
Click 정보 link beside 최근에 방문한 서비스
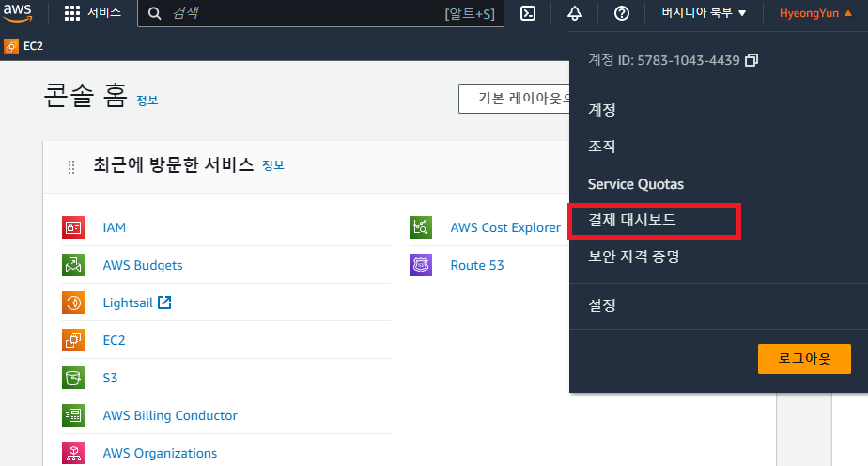tap(273, 165)
